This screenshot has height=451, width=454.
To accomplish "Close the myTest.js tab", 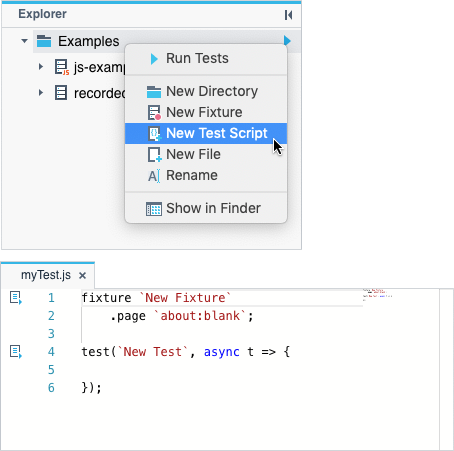I will (82, 276).
